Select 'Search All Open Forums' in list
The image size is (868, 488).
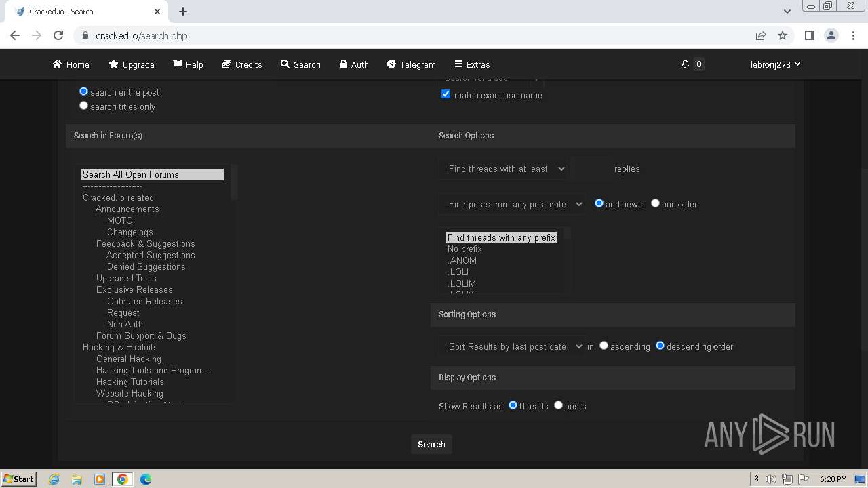(153, 174)
